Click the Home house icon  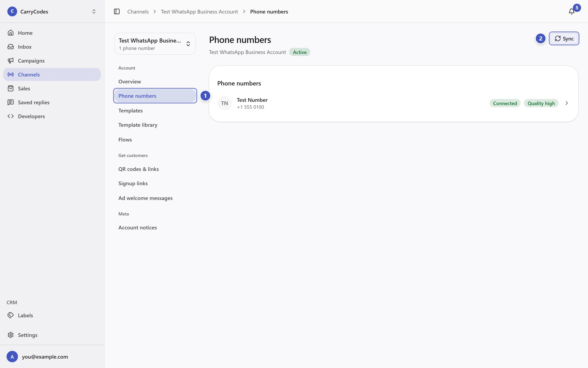coord(11,33)
